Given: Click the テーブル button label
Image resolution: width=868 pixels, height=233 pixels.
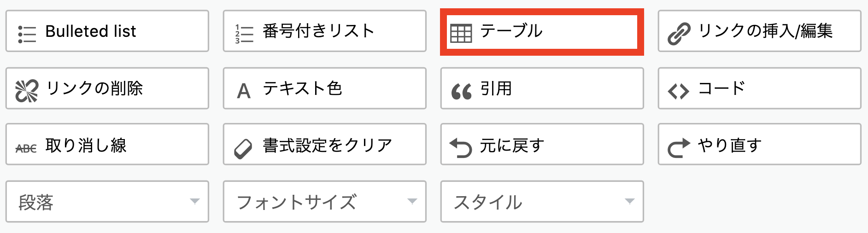Looking at the screenshot, I should click(x=511, y=31).
